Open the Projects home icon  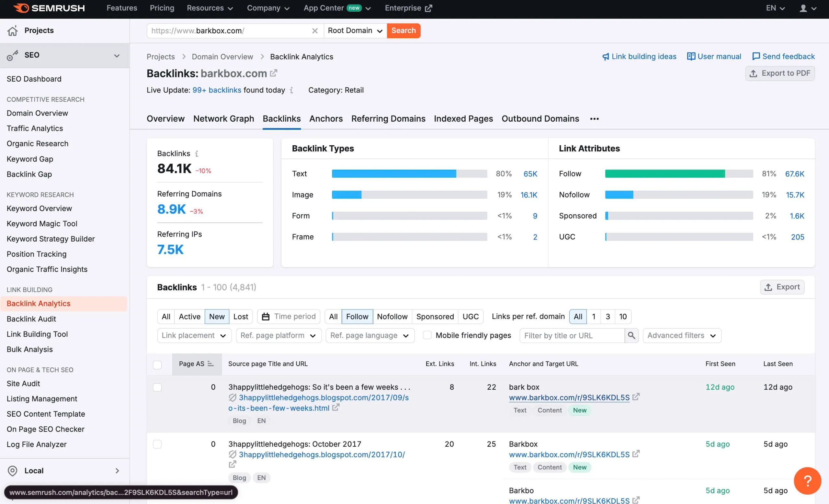tap(12, 31)
